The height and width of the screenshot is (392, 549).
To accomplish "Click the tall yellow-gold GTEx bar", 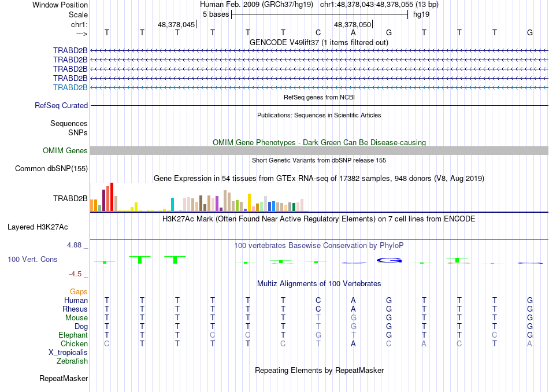I will (249, 202).
